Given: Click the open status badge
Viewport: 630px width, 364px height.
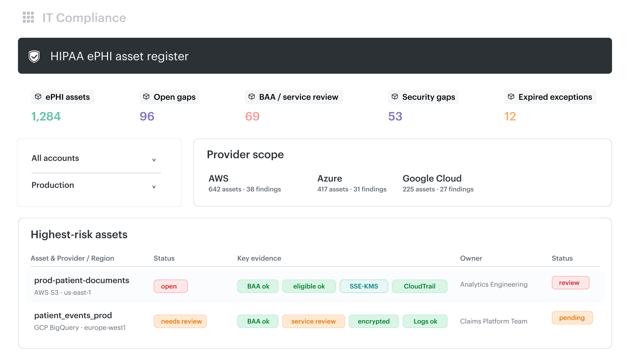Looking at the screenshot, I should coord(171,286).
